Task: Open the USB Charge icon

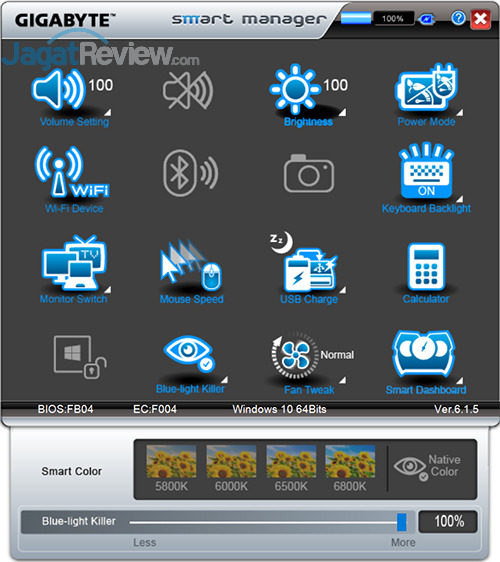Action: point(303,262)
